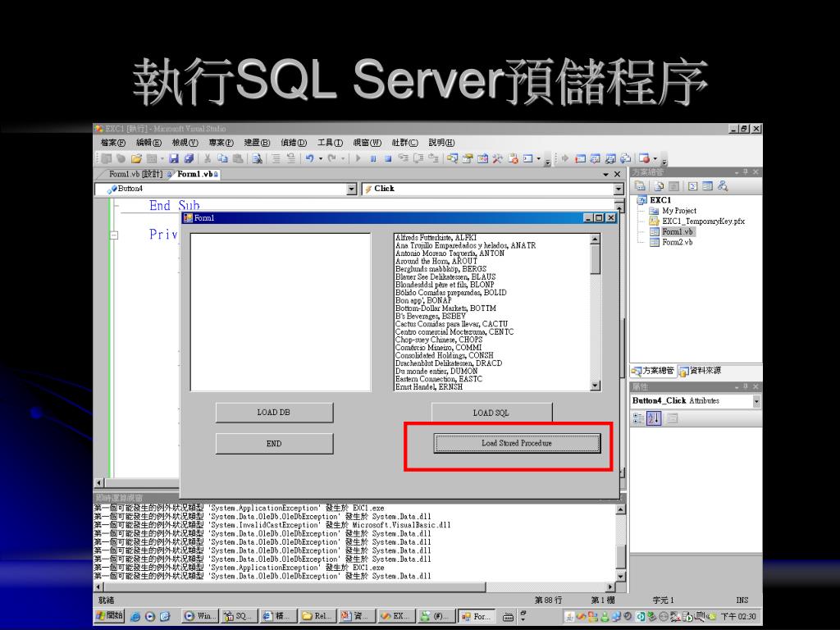
Task: Click View Class Diagram icon in Solution Explorer
Action: [x=723, y=186]
